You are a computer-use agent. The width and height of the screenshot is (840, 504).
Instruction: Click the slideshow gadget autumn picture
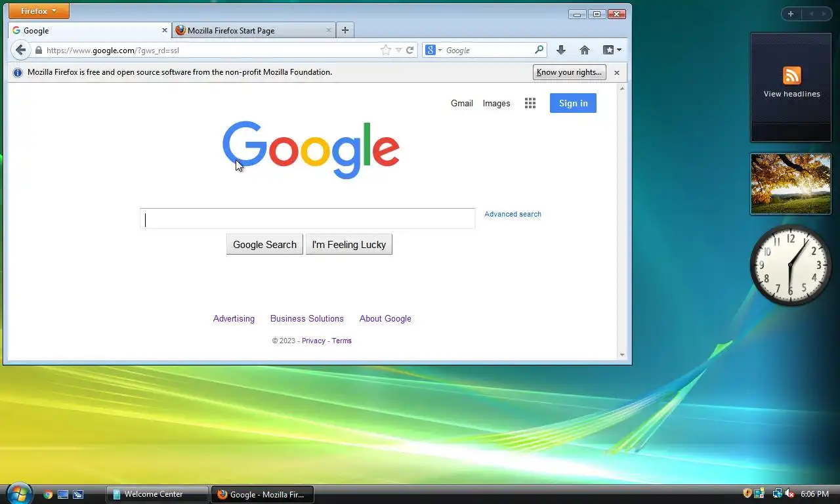(791, 184)
